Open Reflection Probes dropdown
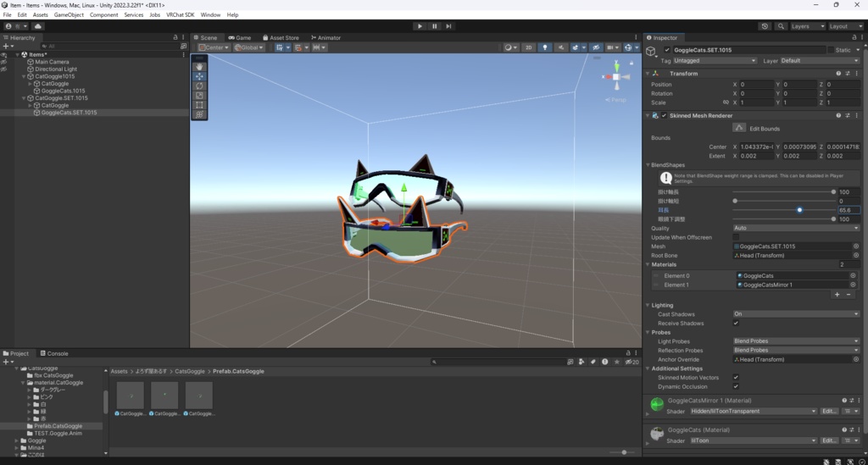 [x=796, y=350]
